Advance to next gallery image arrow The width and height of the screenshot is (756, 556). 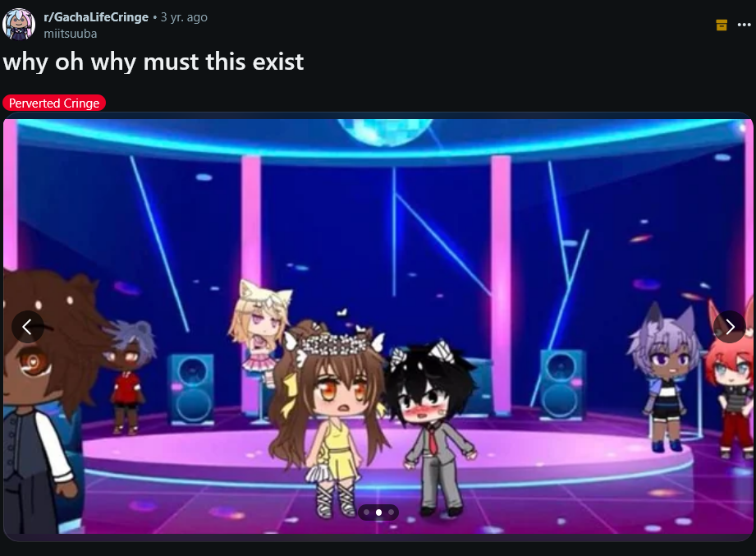730,327
